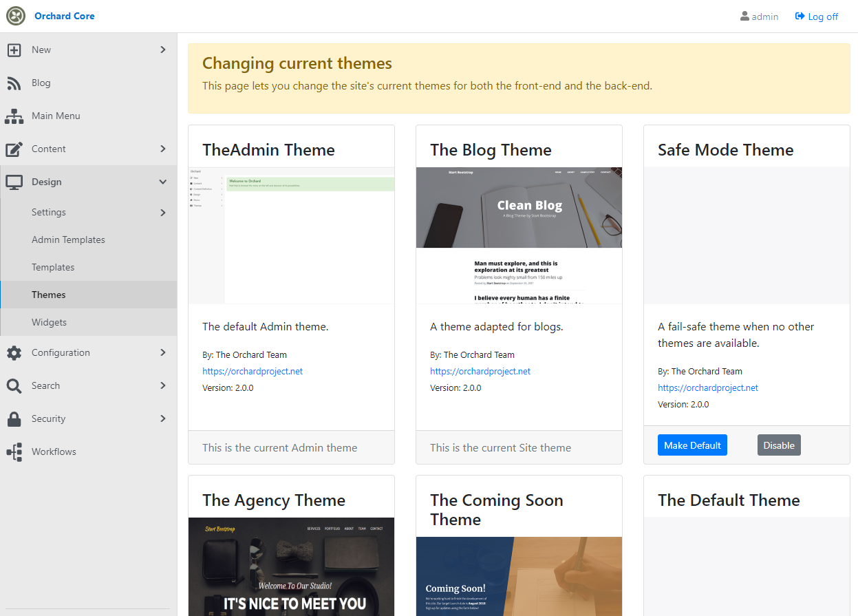Open Settings under Design
The image size is (858, 616).
pyautogui.click(x=89, y=212)
